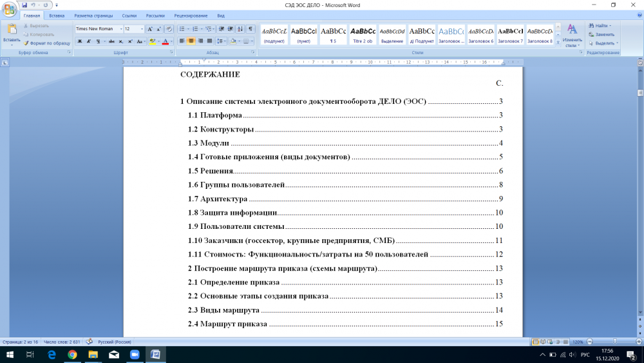
Task: Open underline style dropdown arrow
Action: click(x=104, y=41)
